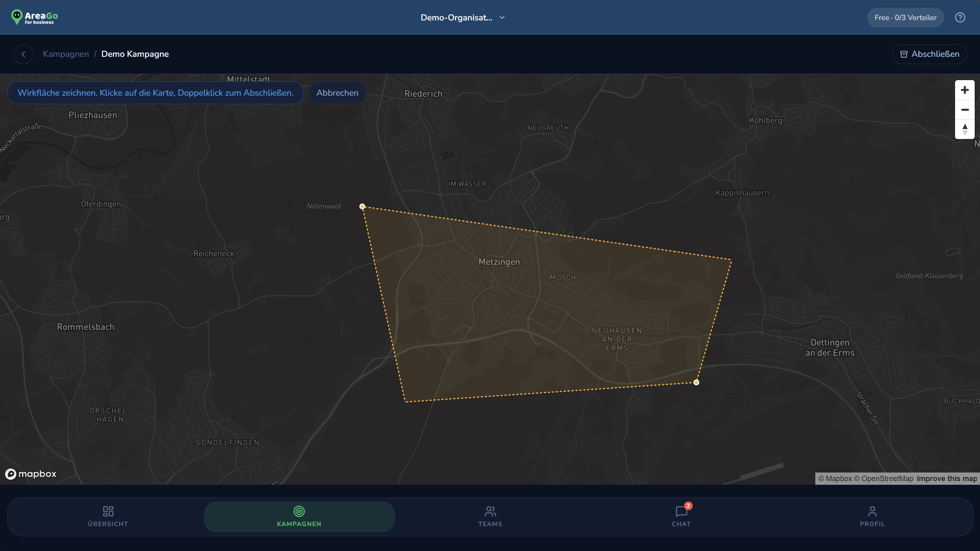Zoom out on the map

coord(964,110)
